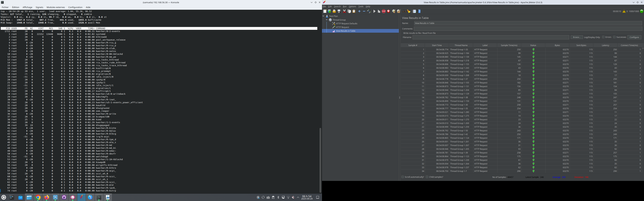This screenshot has height=201, width=644.
Task: Click the Configure button
Action: point(634,37)
